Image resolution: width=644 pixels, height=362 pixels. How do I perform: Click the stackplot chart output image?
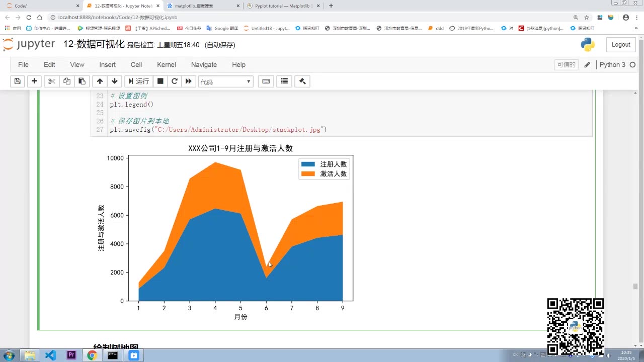pos(225,232)
